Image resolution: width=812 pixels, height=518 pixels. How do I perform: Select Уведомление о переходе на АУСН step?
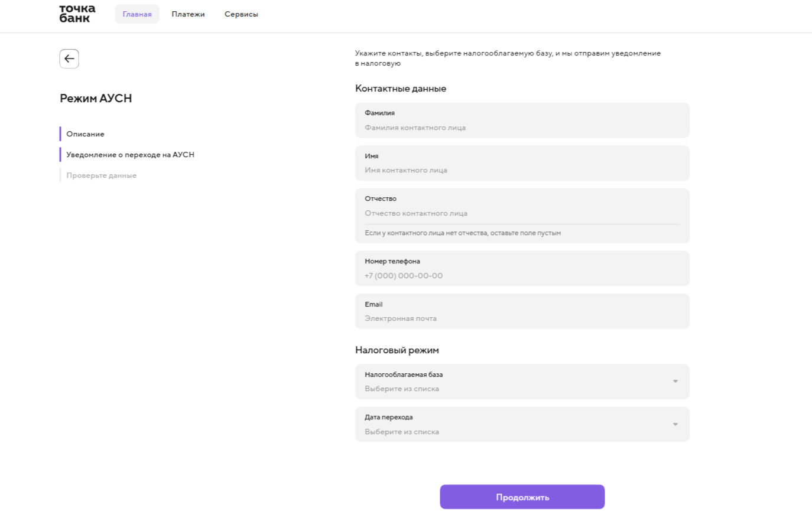pos(130,155)
